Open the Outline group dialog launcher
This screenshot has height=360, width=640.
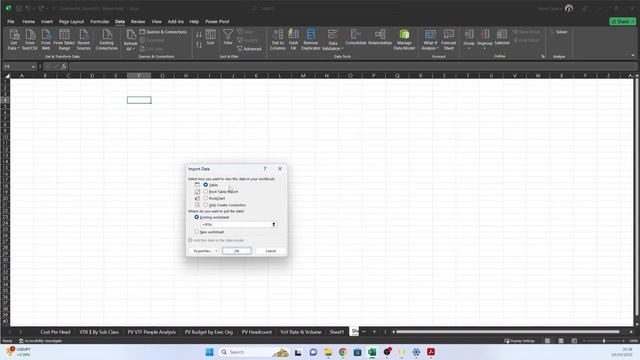[x=543, y=56]
